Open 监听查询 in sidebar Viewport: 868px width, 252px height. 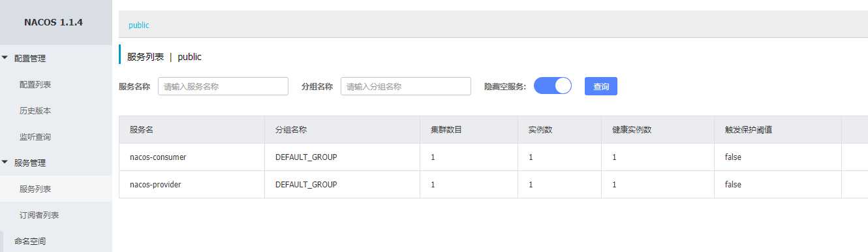[x=35, y=136]
